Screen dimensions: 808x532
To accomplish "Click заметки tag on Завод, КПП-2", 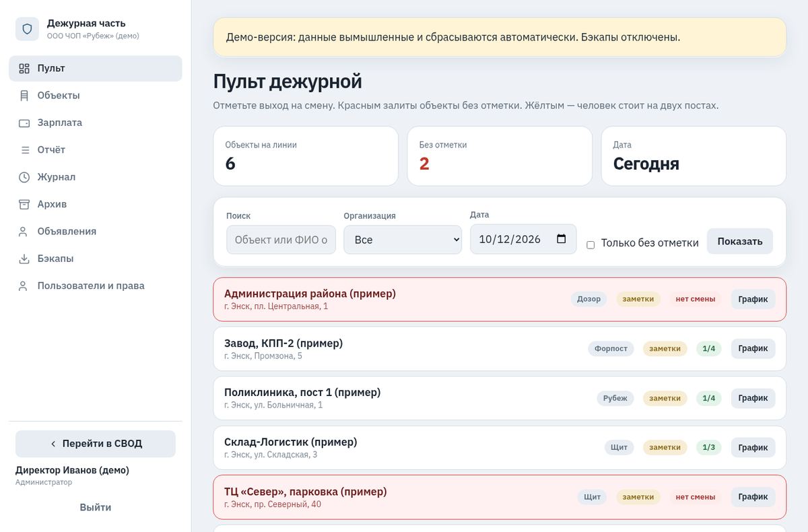I will coord(665,348).
